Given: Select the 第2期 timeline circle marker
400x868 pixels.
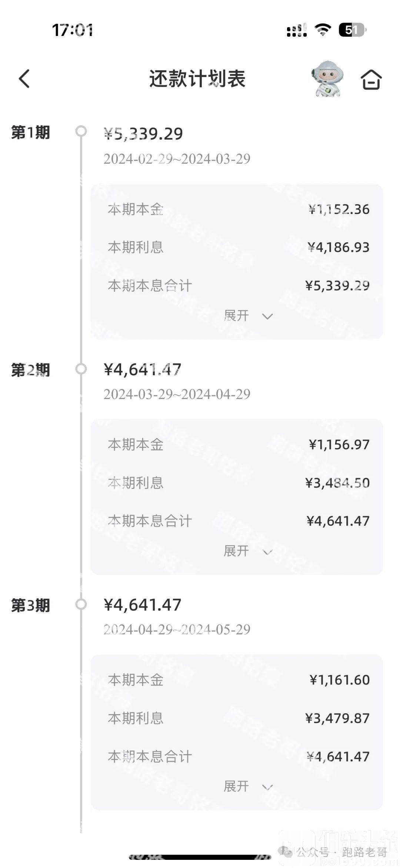Looking at the screenshot, I should pos(81,369).
